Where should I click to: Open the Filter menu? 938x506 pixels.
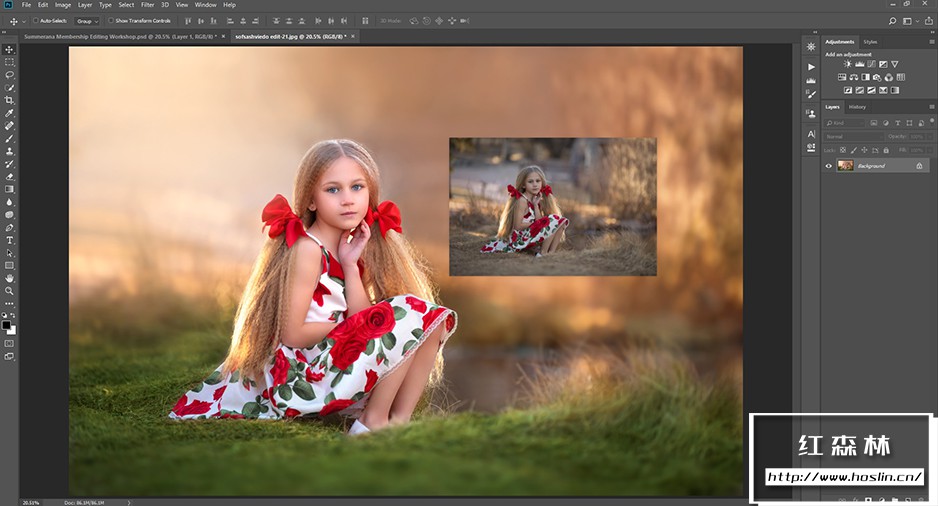point(148,5)
